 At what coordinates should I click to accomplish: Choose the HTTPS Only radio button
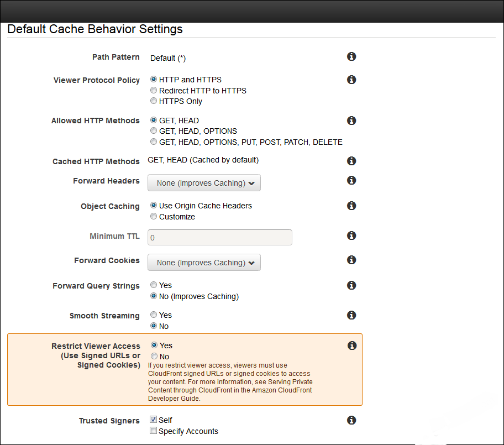(x=154, y=101)
